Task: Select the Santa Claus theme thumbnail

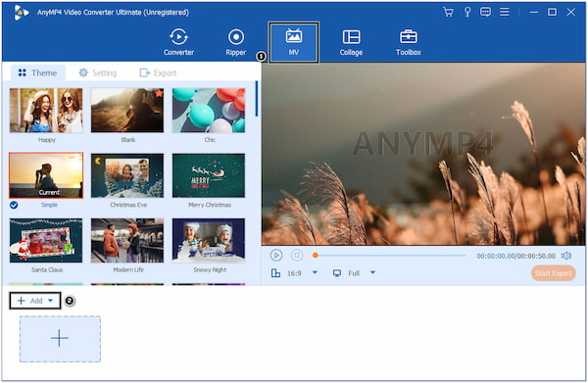Action: [46, 240]
